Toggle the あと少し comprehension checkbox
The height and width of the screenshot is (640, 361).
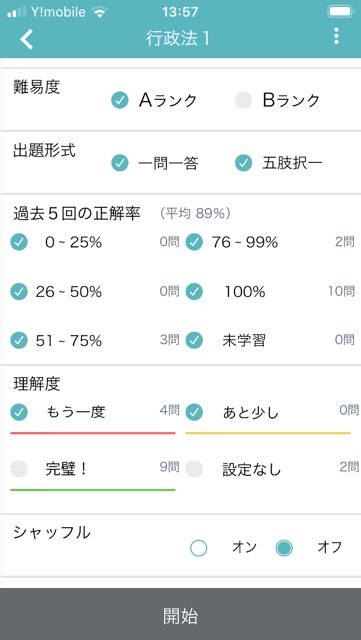pyautogui.click(x=194, y=412)
